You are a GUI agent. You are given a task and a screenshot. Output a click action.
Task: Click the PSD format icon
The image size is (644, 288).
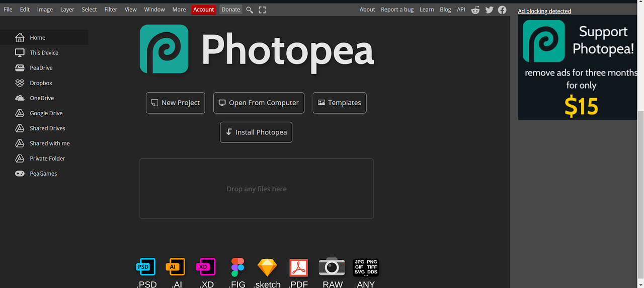click(x=146, y=267)
